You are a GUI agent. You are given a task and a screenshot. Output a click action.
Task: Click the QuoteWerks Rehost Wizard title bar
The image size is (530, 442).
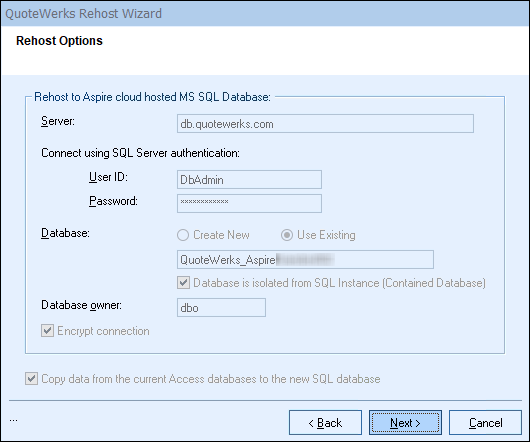[265, 14]
